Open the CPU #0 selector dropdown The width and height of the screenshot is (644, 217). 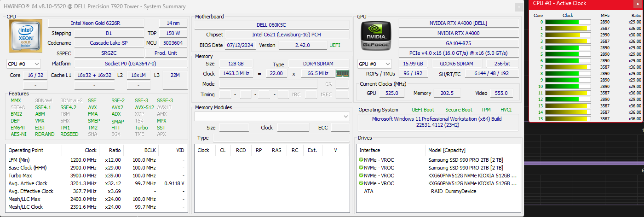pos(24,64)
